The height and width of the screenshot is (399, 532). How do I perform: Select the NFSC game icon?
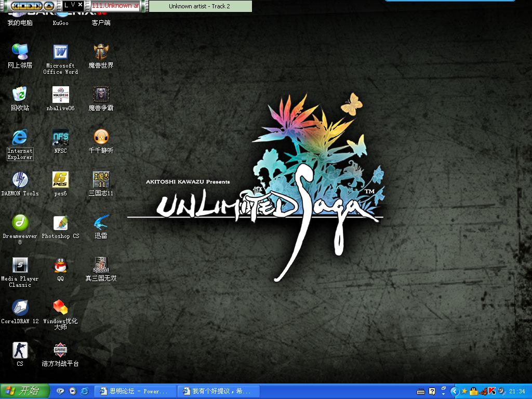coord(60,141)
